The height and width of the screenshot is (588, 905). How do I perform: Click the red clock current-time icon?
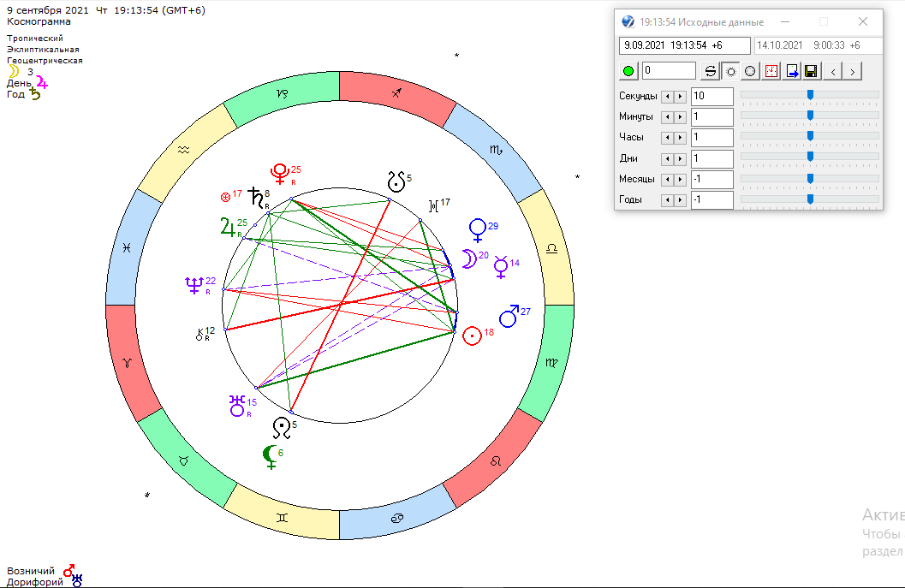pyautogui.click(x=771, y=71)
